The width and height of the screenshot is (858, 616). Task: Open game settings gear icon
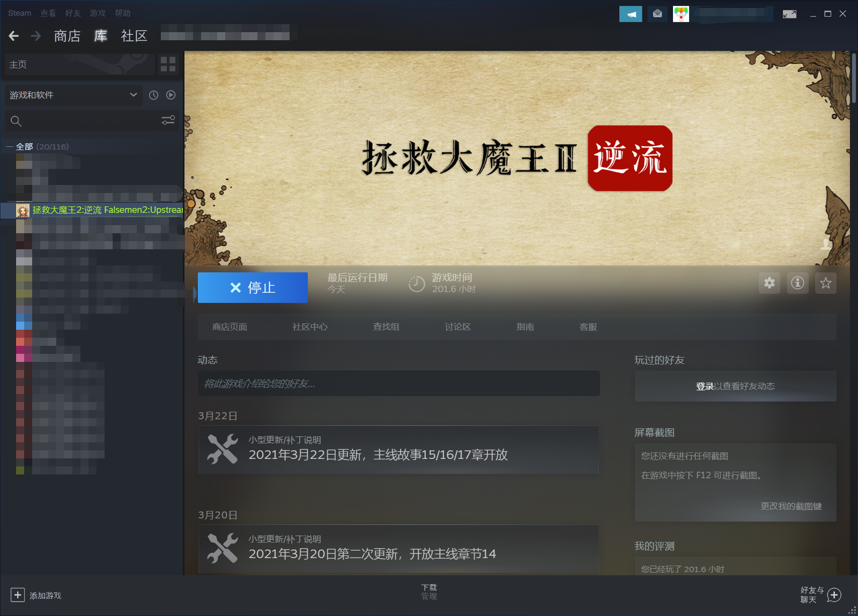tap(770, 283)
